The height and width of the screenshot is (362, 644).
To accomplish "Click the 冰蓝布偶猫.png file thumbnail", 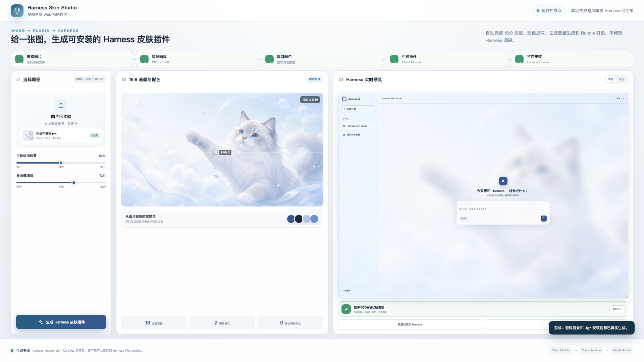I will pyautogui.click(x=28, y=135).
